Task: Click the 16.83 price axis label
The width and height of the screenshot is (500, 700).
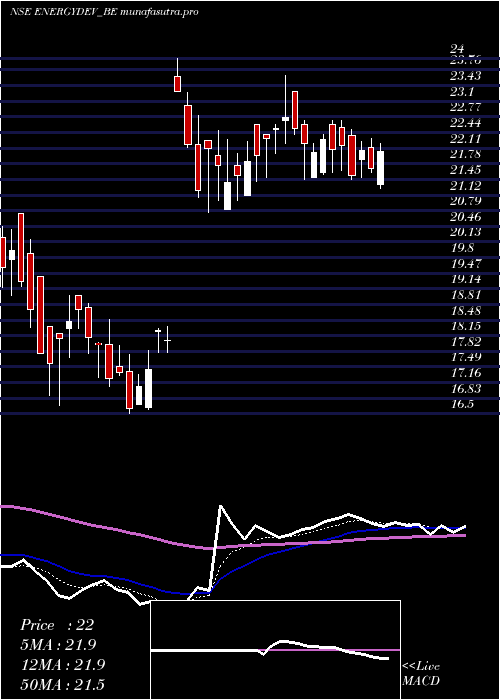Action: pyautogui.click(x=466, y=389)
